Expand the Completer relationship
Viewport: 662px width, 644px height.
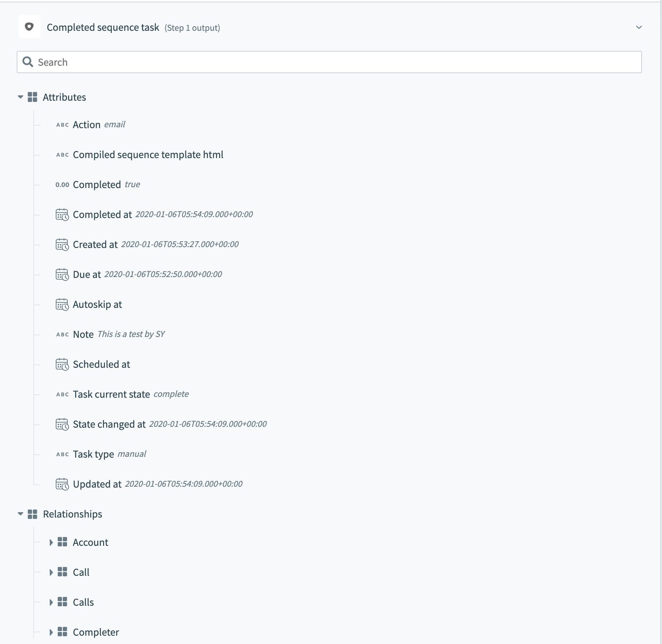(51, 632)
